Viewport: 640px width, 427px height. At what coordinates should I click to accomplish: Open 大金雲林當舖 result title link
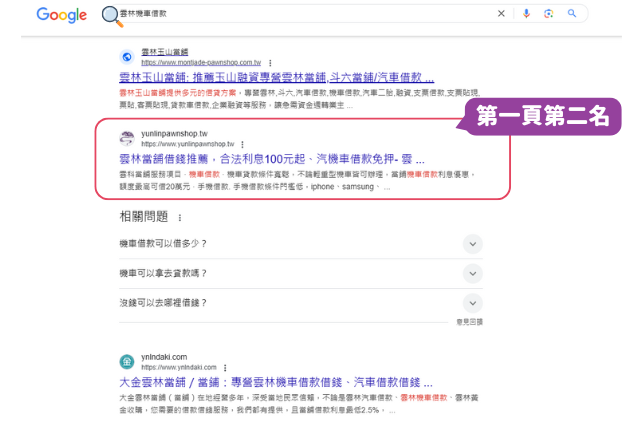tap(276, 383)
